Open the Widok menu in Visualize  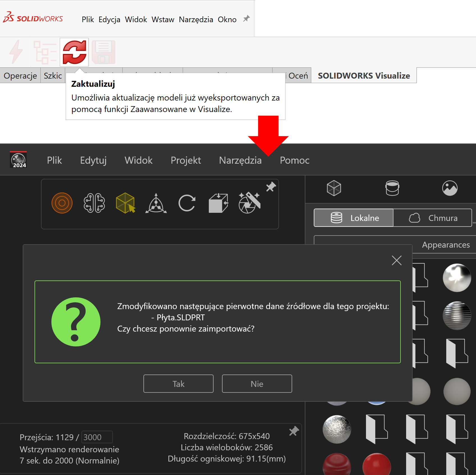click(139, 160)
